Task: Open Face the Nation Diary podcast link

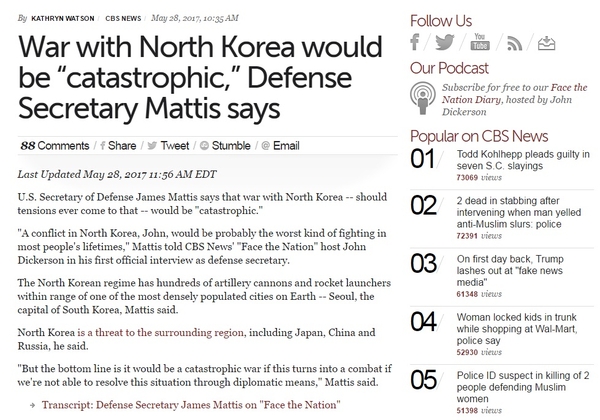Action: coord(514,94)
